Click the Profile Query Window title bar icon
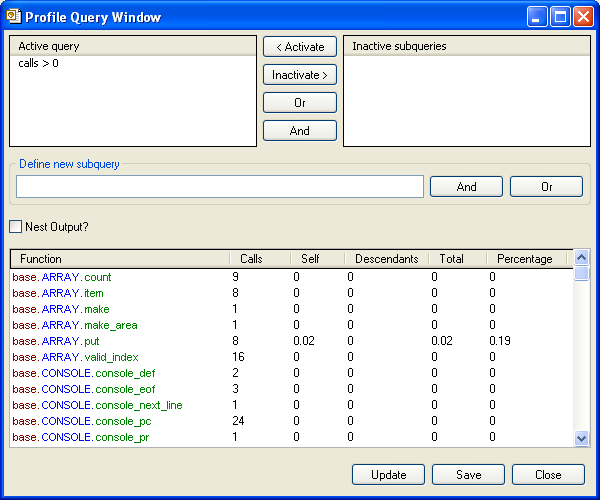The width and height of the screenshot is (600, 500). coord(13,16)
